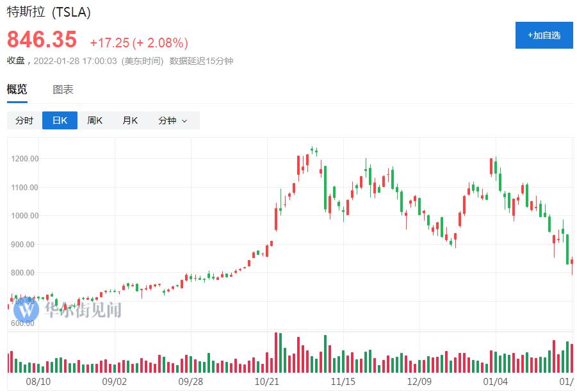The height and width of the screenshot is (392, 577).
Task: Select the 11/15 date marker
Action: point(343,381)
